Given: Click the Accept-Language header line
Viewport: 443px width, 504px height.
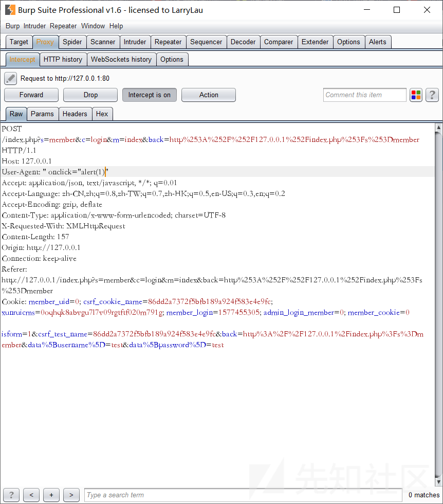Looking at the screenshot, I should [143, 193].
